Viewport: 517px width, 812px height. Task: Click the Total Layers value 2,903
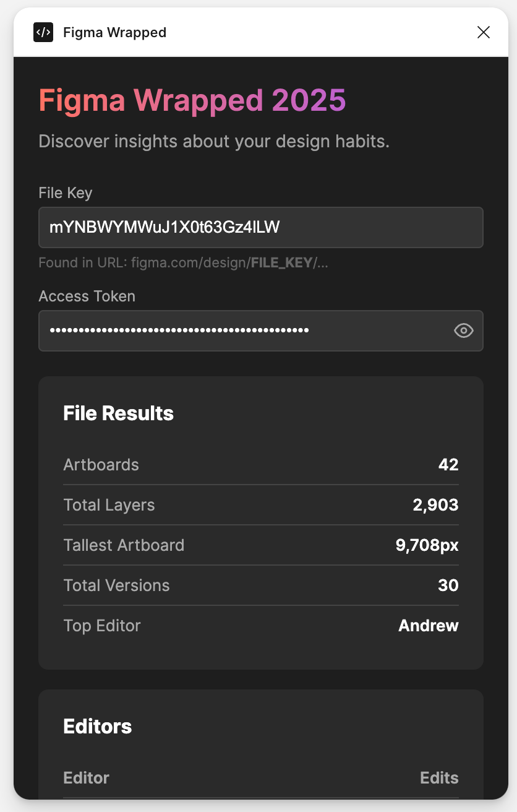435,505
